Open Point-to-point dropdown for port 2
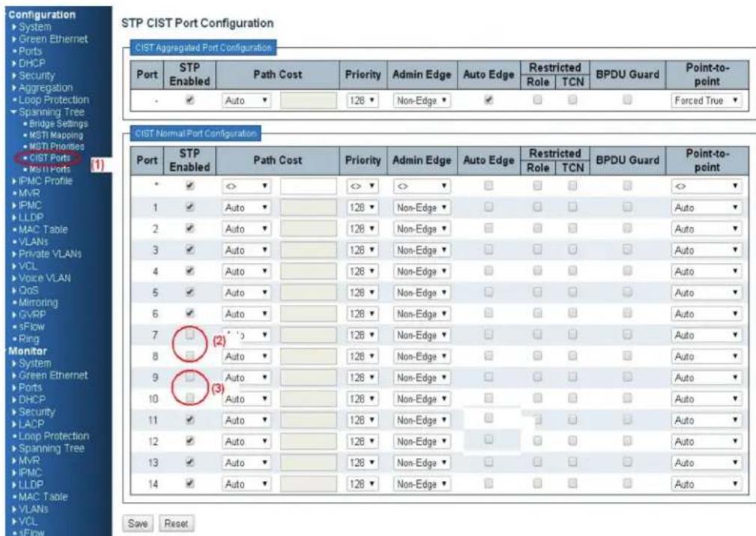 [x=707, y=229]
